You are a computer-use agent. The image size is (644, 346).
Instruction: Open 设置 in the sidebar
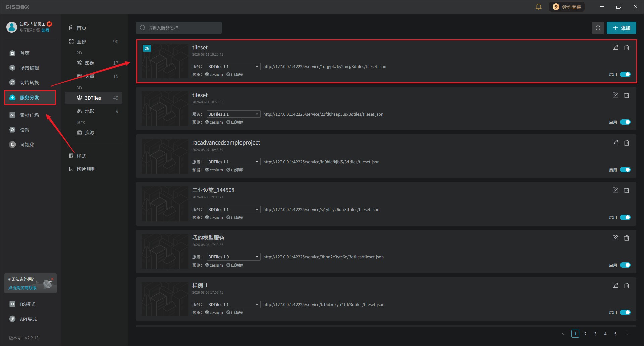coord(24,130)
